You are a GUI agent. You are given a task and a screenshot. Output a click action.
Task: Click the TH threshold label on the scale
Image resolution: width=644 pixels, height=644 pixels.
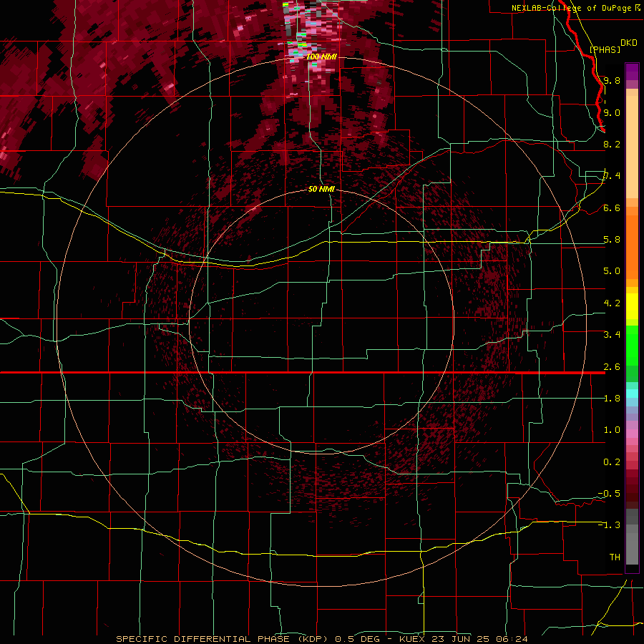[615, 557]
